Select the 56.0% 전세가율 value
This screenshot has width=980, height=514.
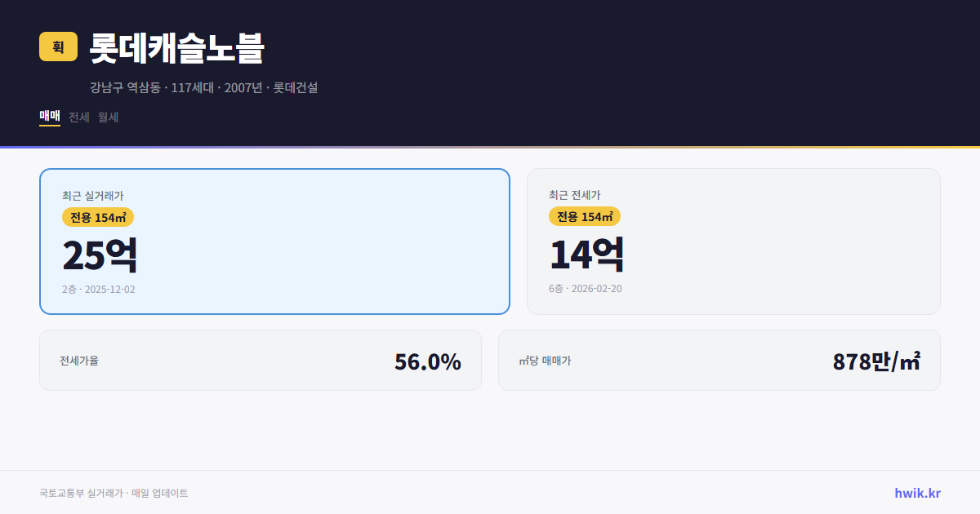click(x=428, y=361)
